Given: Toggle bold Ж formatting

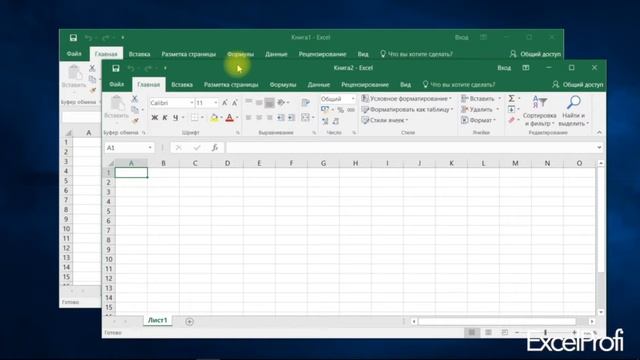Looking at the screenshot, I should pos(154,118).
